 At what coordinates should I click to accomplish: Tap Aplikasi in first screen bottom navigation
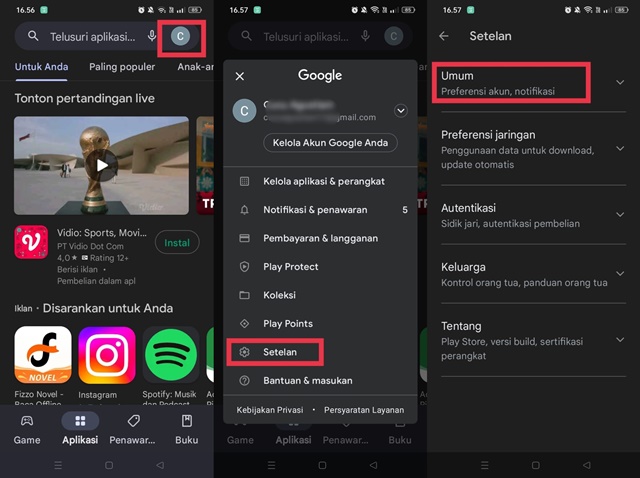[x=80, y=429]
